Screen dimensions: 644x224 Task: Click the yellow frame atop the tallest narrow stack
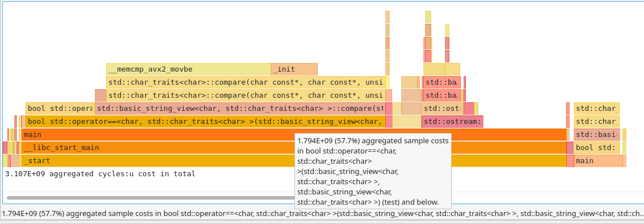click(428, 17)
